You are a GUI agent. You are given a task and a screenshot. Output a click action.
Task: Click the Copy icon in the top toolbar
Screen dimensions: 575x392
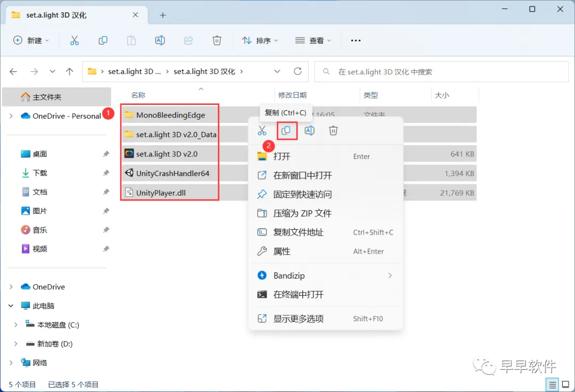tap(103, 40)
